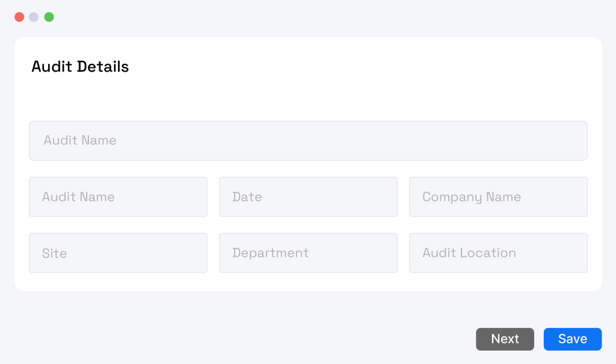Place the cursor in the Date box
The height and width of the screenshot is (364, 616).
click(x=308, y=197)
